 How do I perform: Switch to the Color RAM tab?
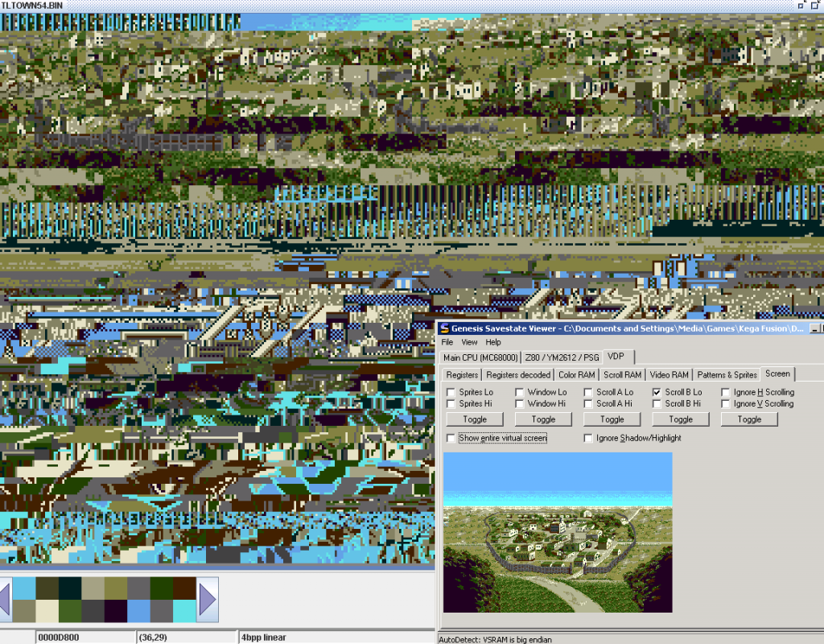[x=577, y=375]
